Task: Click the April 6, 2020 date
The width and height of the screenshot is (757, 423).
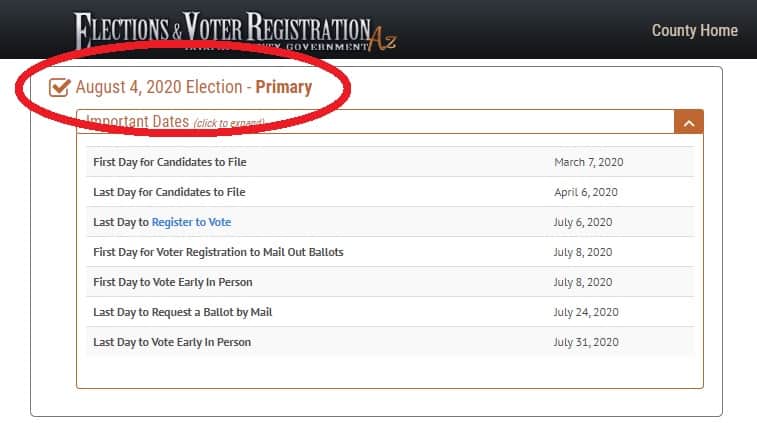Action: pos(586,192)
